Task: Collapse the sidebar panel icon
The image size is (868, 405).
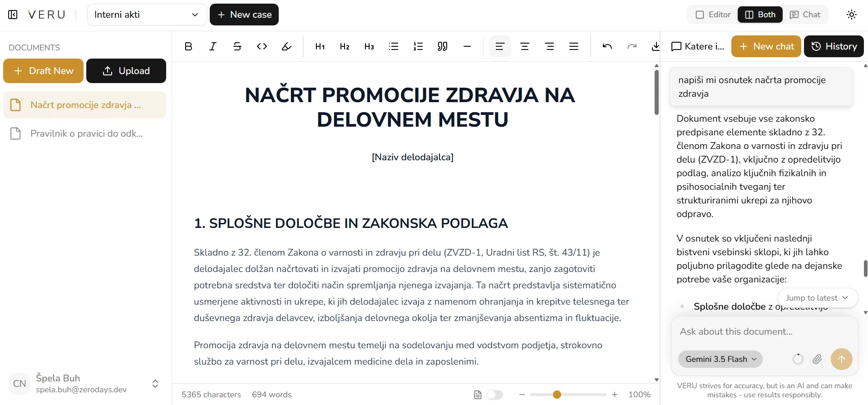Action: (x=13, y=15)
